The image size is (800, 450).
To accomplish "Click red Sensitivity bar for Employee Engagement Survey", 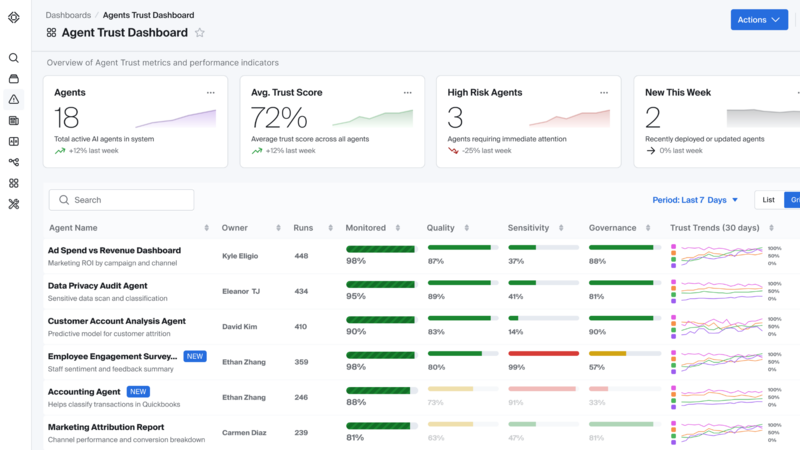I will click(x=543, y=353).
